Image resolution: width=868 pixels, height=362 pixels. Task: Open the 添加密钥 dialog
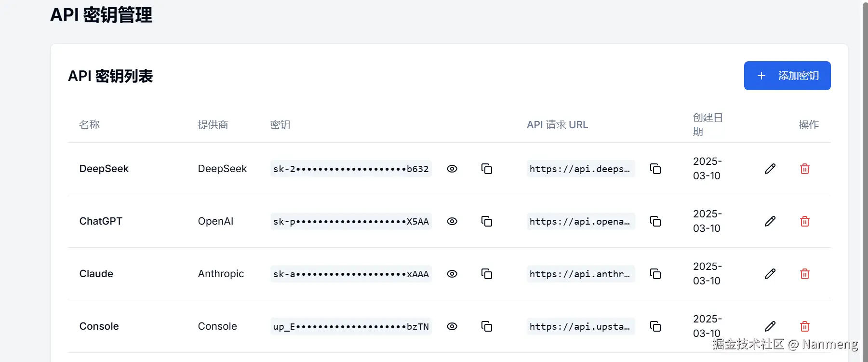tap(787, 76)
